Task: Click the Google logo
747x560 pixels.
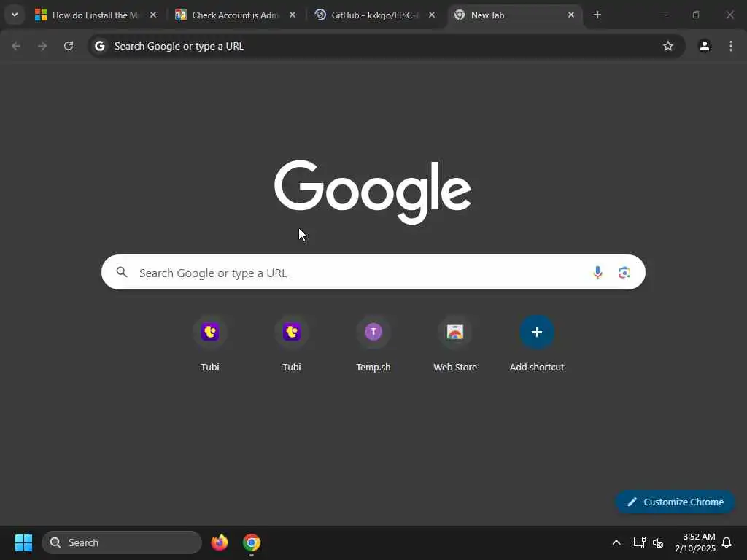Action: click(x=373, y=192)
